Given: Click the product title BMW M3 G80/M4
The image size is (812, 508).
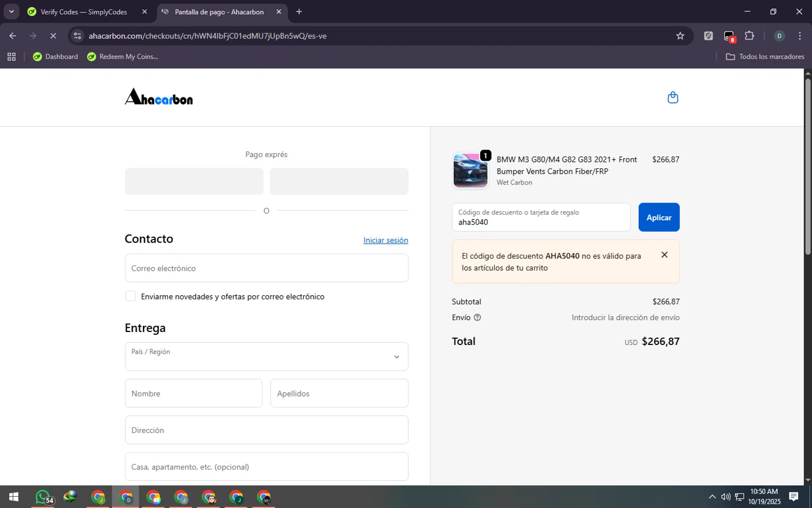Looking at the screenshot, I should click(567, 165).
